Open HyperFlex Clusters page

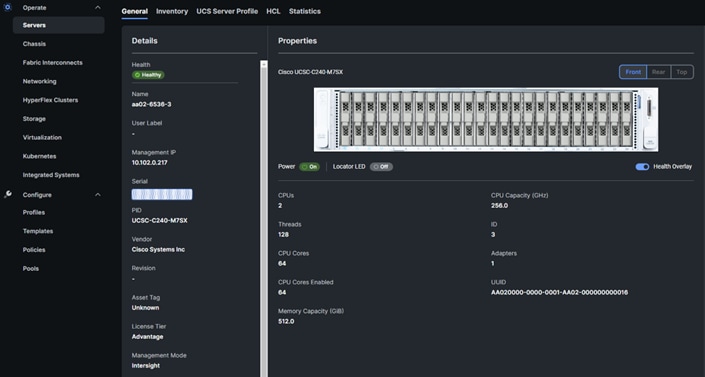click(x=50, y=100)
